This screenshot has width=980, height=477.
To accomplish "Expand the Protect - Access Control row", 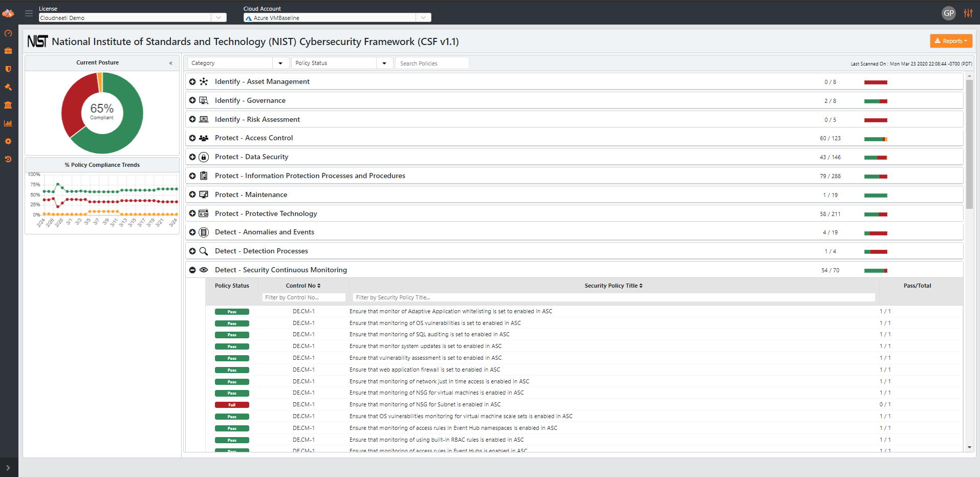I will (x=192, y=138).
